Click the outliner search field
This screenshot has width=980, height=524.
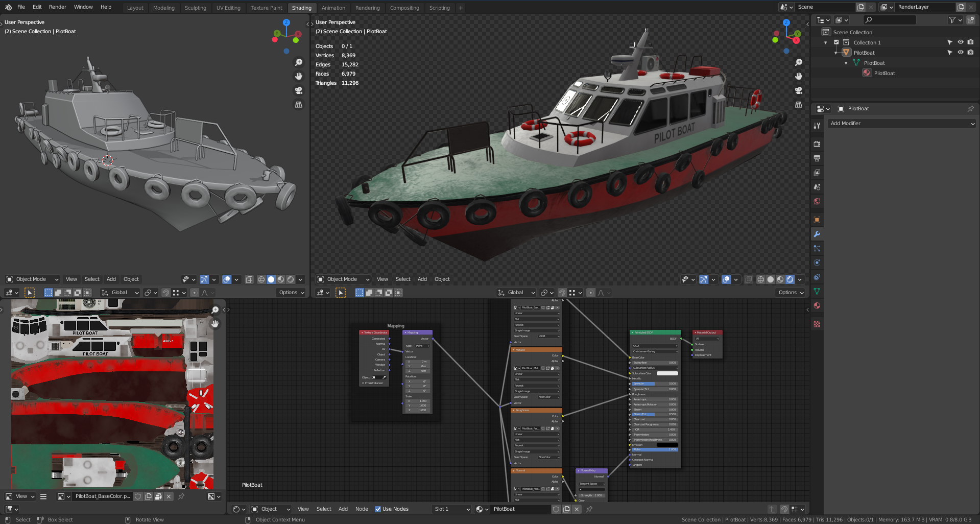tap(890, 19)
